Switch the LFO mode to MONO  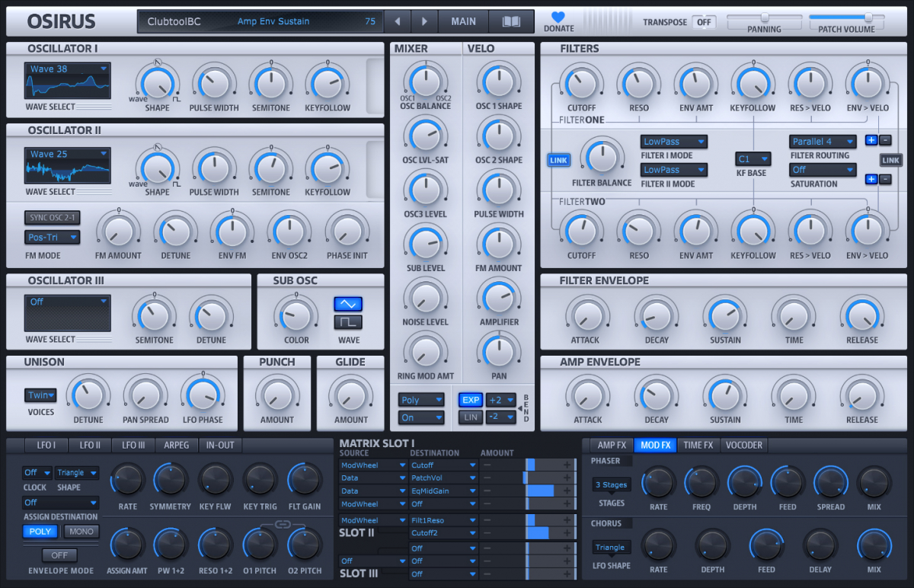(x=81, y=532)
